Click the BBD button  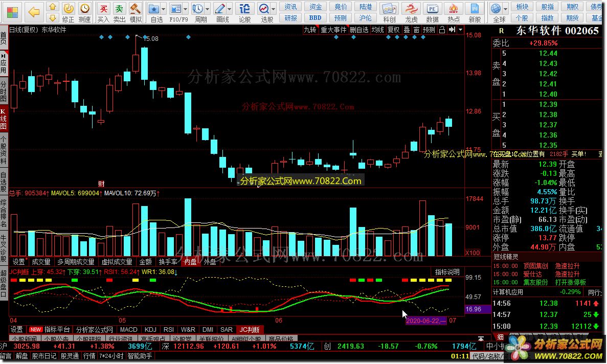316,18
